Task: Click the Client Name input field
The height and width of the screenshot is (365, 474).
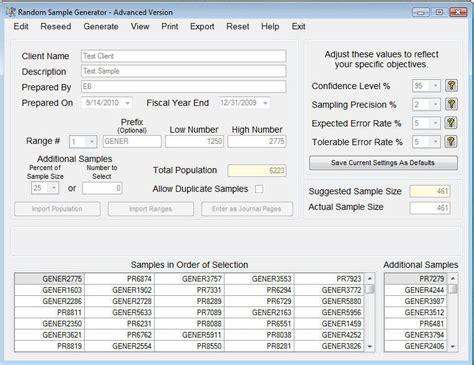Action: pyautogui.click(x=183, y=56)
